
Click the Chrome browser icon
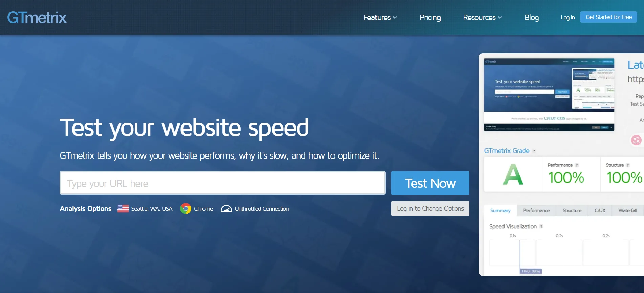pos(186,209)
